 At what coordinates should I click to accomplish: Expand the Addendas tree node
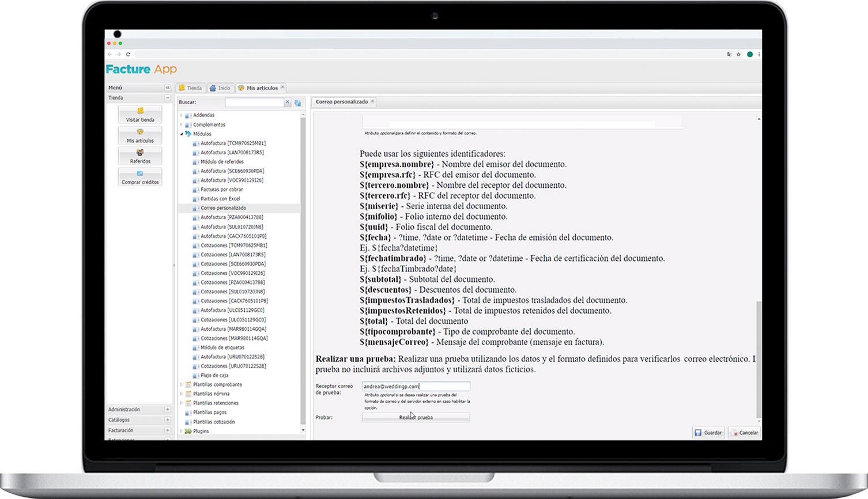click(181, 115)
